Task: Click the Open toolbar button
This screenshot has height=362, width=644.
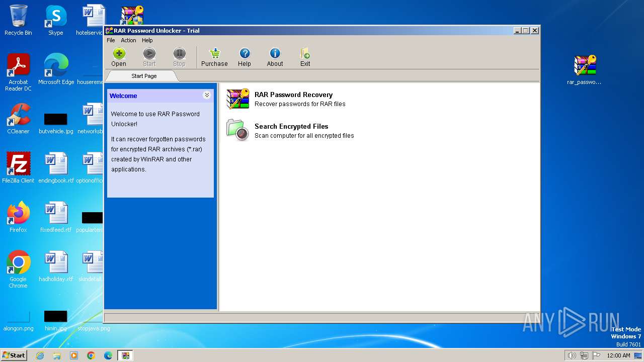Action: coord(119,57)
